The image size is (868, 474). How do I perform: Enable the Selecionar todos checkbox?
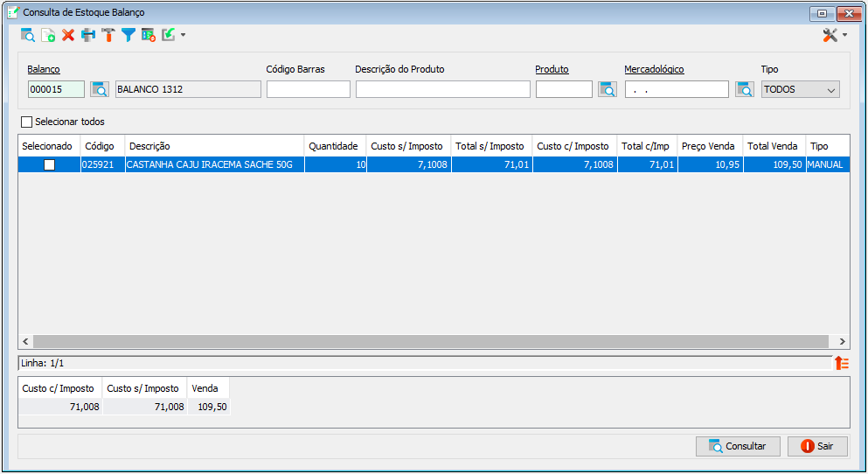[x=26, y=122]
